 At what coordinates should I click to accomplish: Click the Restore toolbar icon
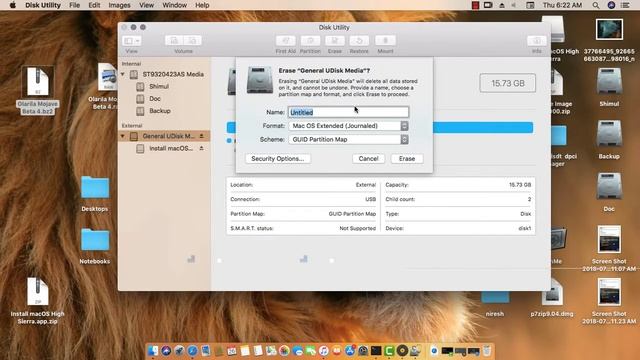click(359, 40)
